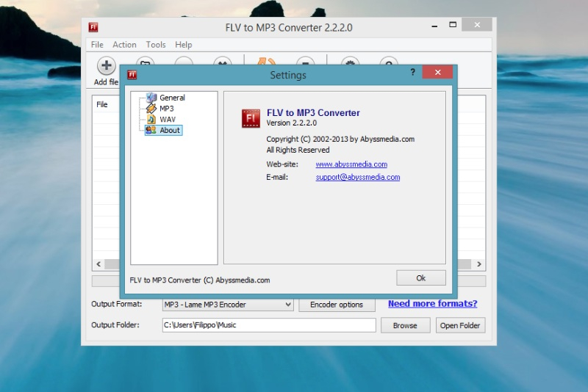The height and width of the screenshot is (392, 588).
Task: Click the red FLV logo in About panel
Action: click(251, 118)
